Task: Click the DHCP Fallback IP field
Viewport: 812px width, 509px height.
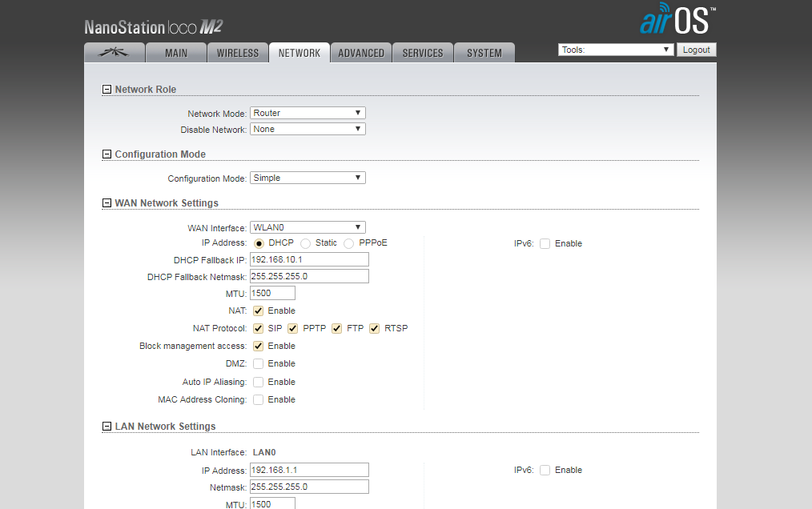Action: click(x=309, y=259)
